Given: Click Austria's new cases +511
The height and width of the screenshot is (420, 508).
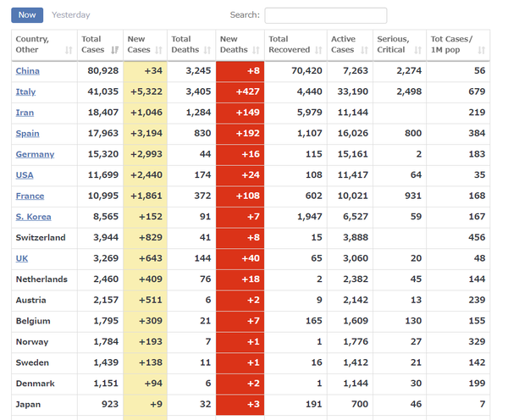Looking at the screenshot, I should click(x=151, y=300).
